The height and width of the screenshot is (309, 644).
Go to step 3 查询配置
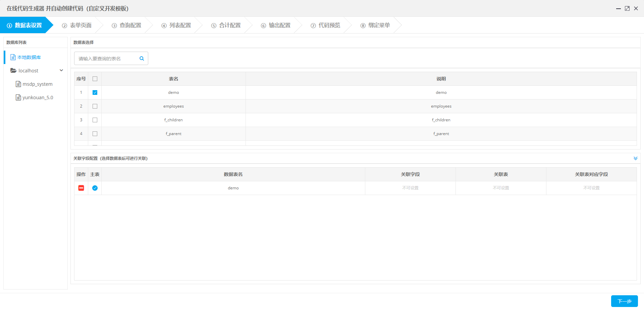coord(126,25)
